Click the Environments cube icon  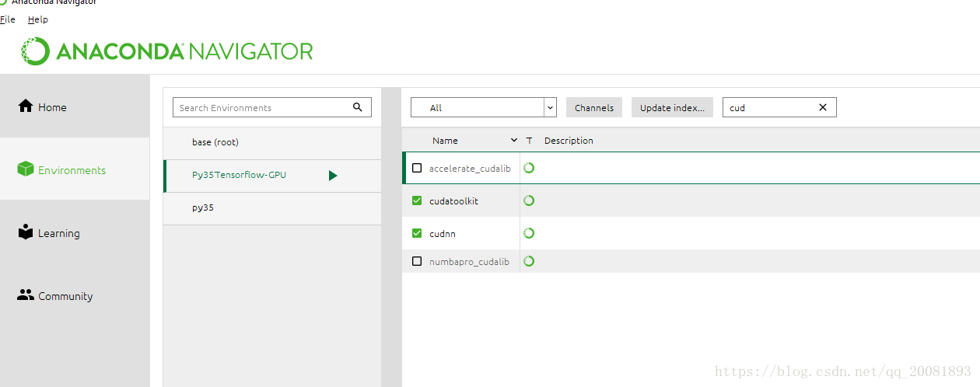(x=26, y=169)
